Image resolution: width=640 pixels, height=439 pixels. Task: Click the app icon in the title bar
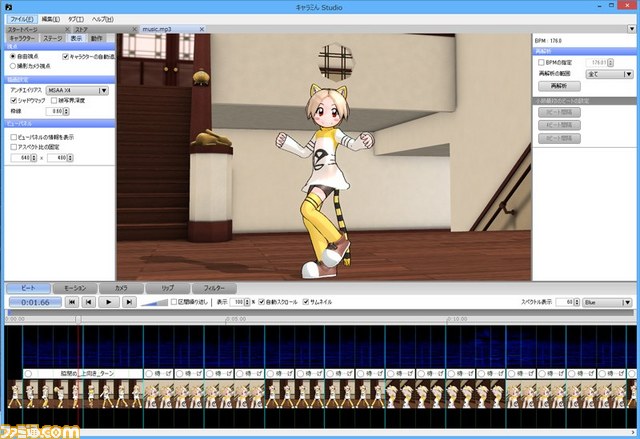point(8,7)
